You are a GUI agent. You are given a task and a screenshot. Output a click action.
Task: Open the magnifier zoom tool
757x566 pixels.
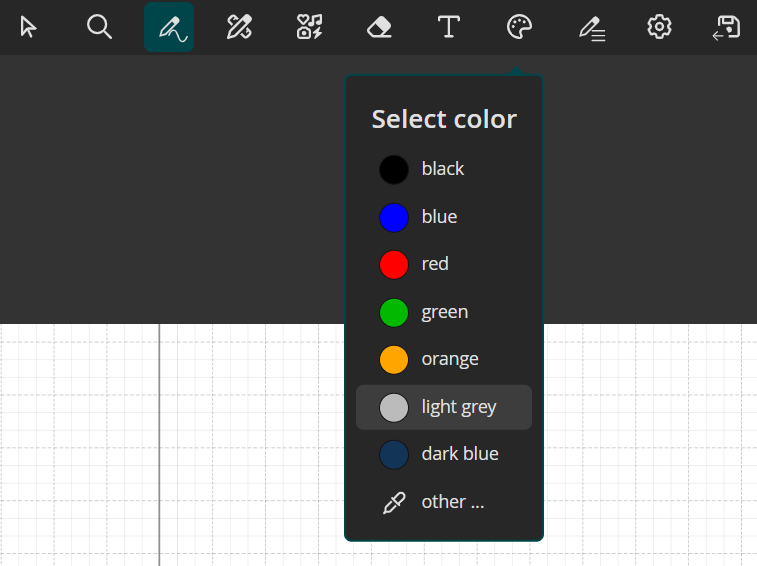[x=99, y=27]
